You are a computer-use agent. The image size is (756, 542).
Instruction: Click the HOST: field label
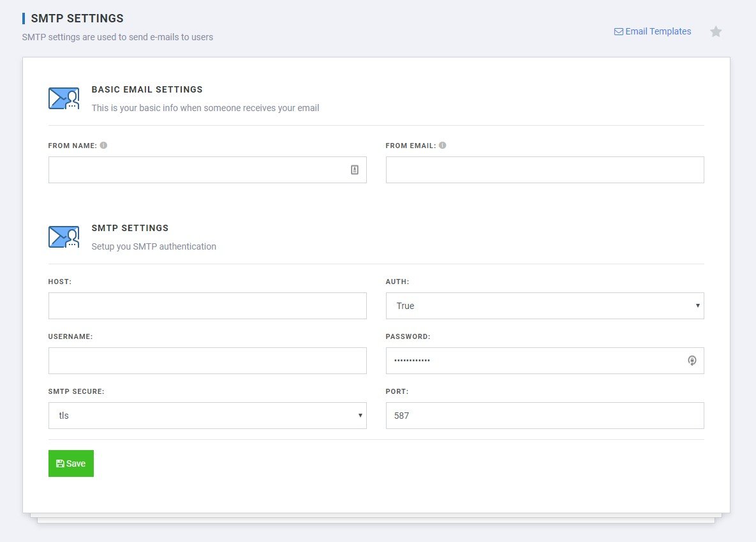coord(60,282)
